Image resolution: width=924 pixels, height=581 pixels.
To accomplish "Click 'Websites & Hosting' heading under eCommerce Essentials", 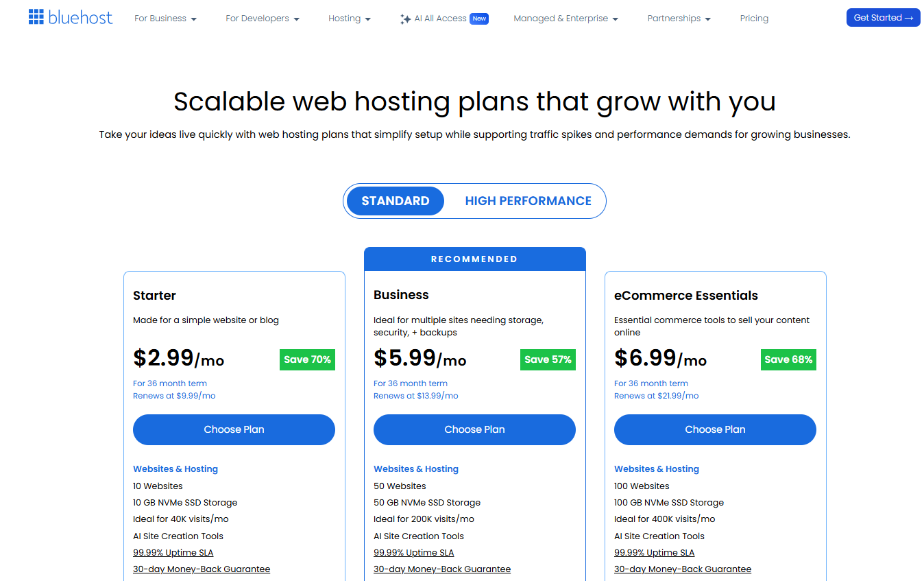I will click(657, 469).
